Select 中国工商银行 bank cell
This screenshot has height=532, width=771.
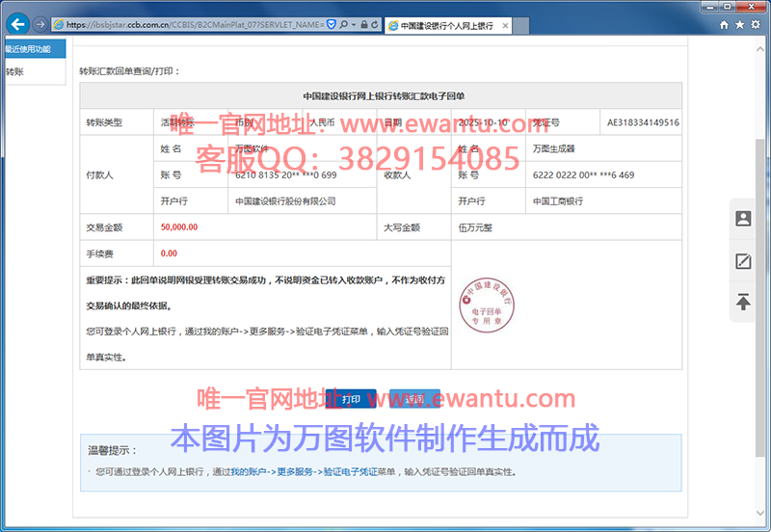[x=558, y=201]
